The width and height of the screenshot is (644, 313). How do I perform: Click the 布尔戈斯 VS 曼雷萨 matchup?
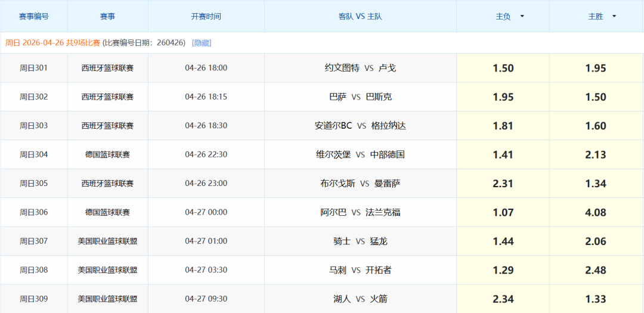pos(360,184)
